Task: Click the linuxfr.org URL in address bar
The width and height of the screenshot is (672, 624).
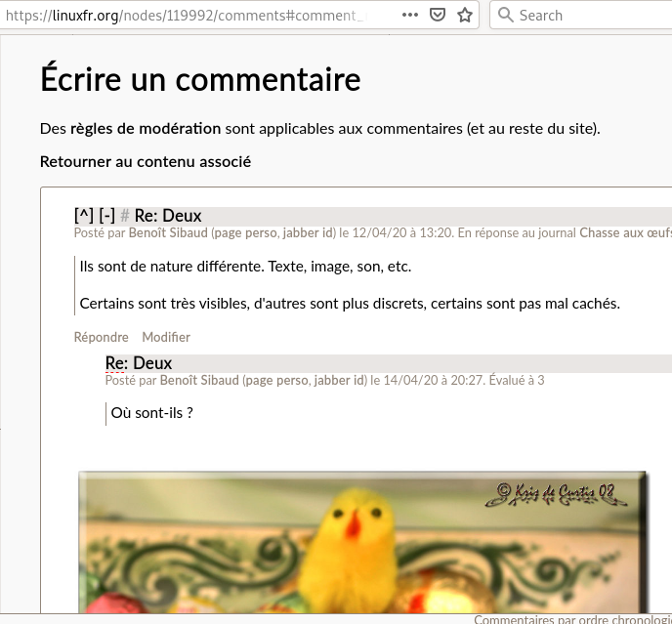Action: pos(195,15)
